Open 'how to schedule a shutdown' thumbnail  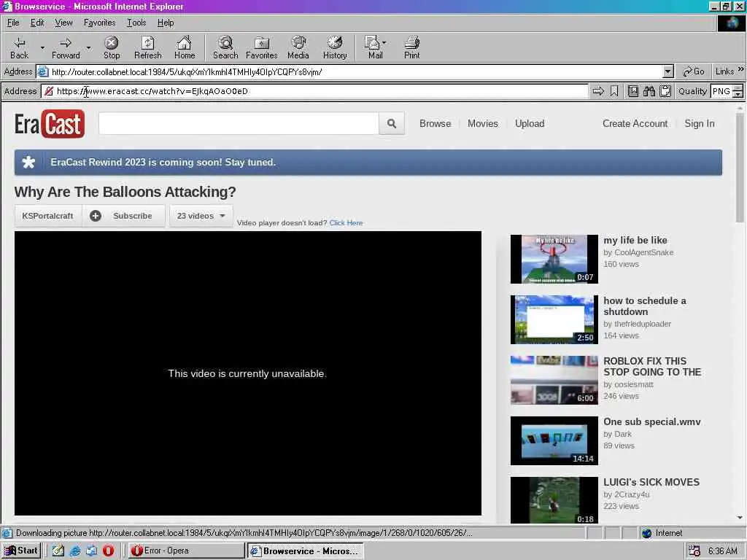554,319
